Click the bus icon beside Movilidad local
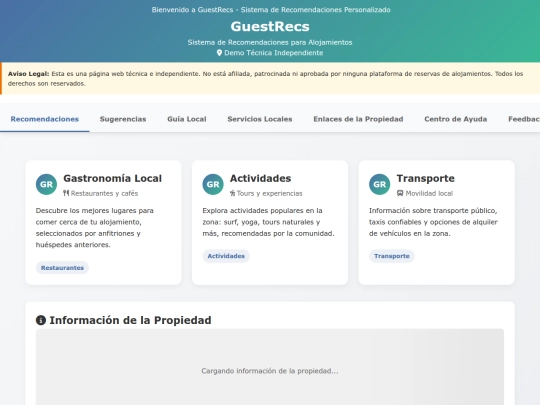Viewport: 540px width, 405px height. point(400,193)
